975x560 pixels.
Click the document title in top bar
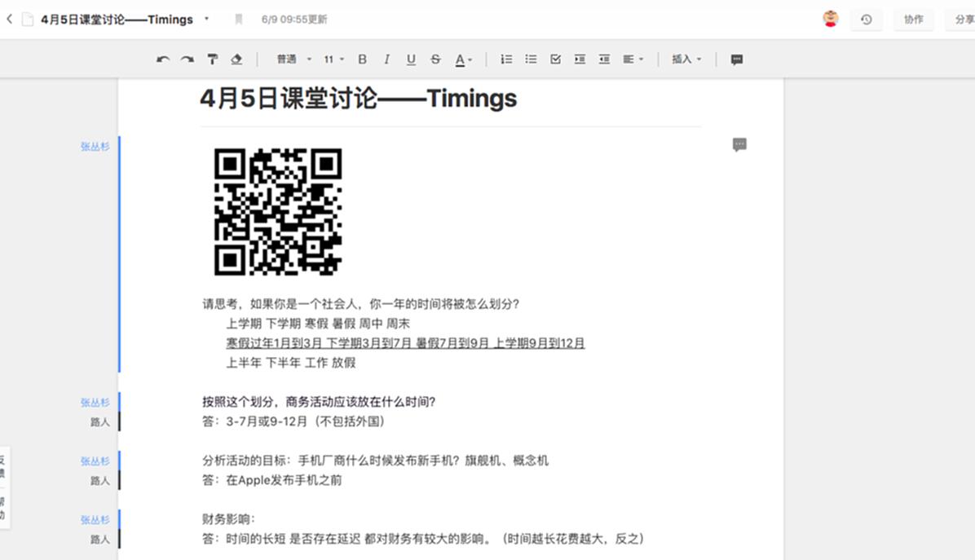point(117,20)
